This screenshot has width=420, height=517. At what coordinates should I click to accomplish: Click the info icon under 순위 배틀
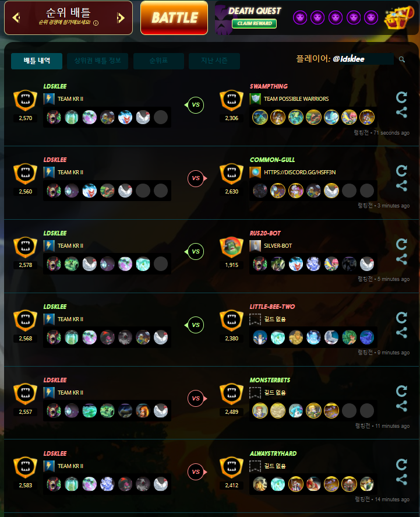tap(96, 23)
